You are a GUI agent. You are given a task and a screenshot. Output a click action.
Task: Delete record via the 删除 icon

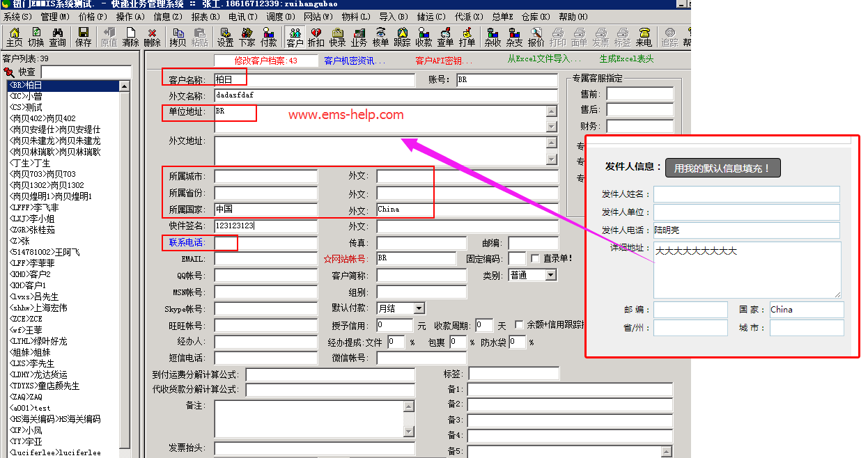153,38
